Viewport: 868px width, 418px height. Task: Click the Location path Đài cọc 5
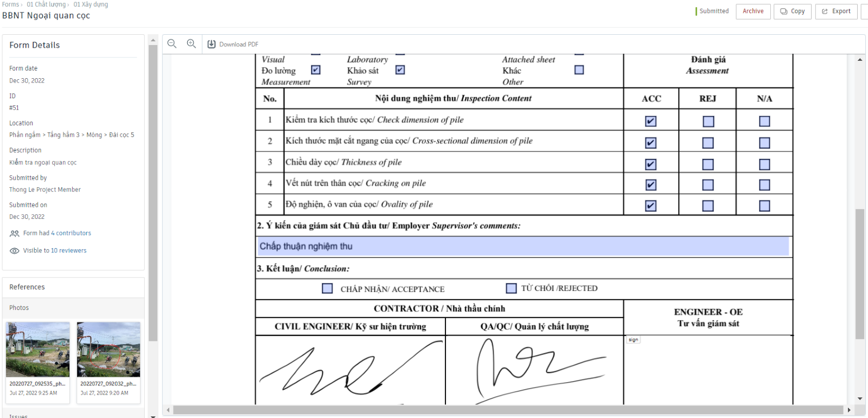pyautogui.click(x=122, y=135)
